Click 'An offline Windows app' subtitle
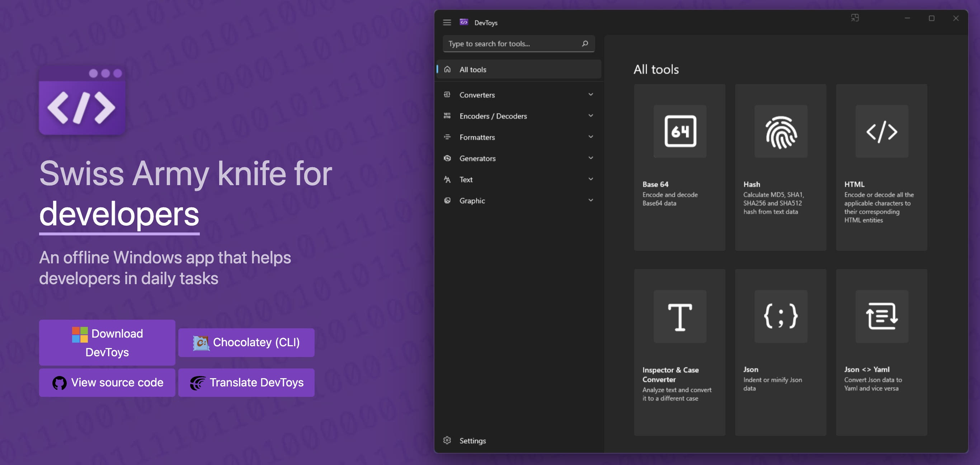 (165, 268)
